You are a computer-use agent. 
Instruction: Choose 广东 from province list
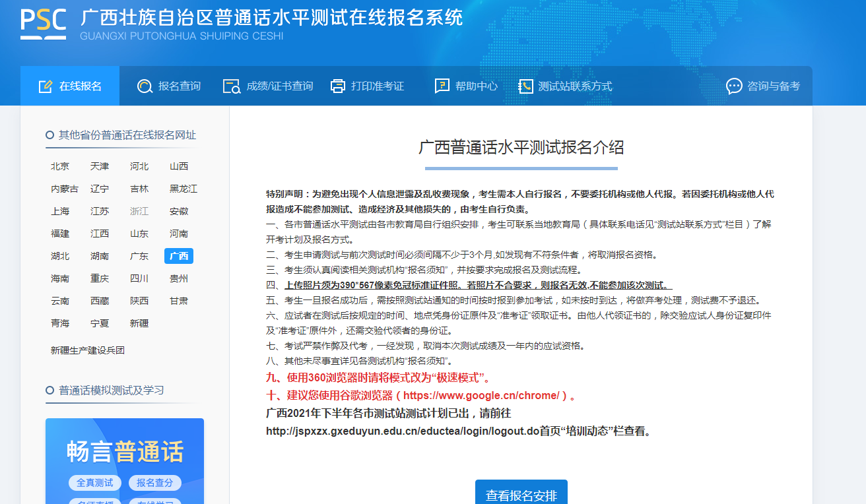click(139, 256)
